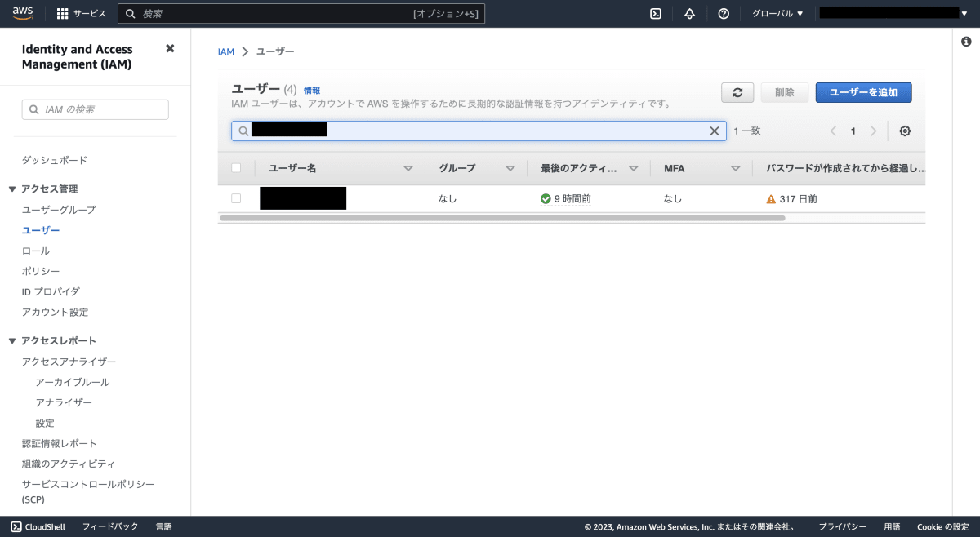Refresh the user list

tap(737, 92)
